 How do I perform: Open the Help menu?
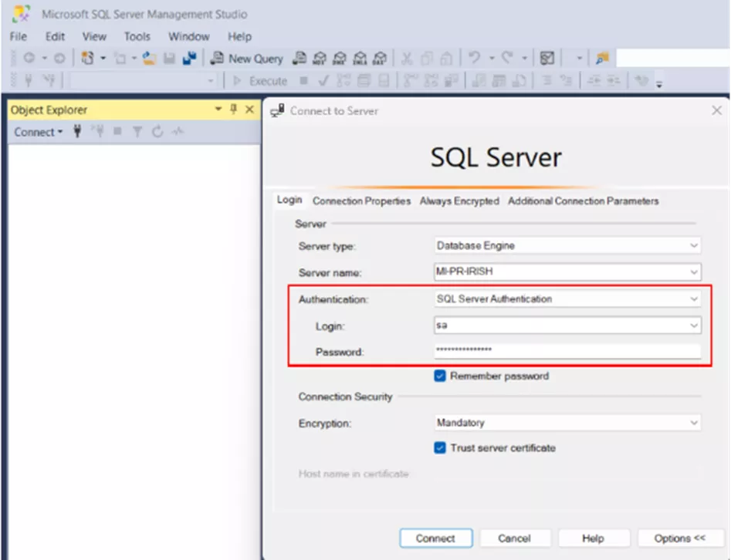click(239, 36)
